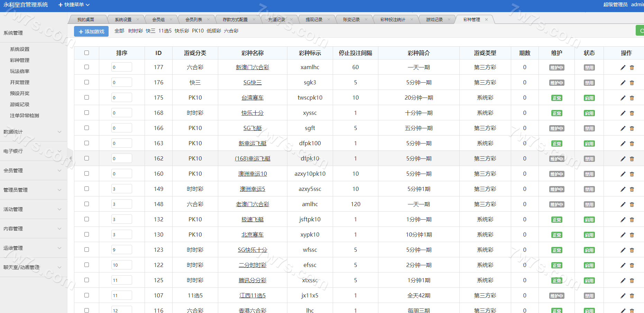
Task: Open 玩法倍率 in the sidebar
Action: 20,71
